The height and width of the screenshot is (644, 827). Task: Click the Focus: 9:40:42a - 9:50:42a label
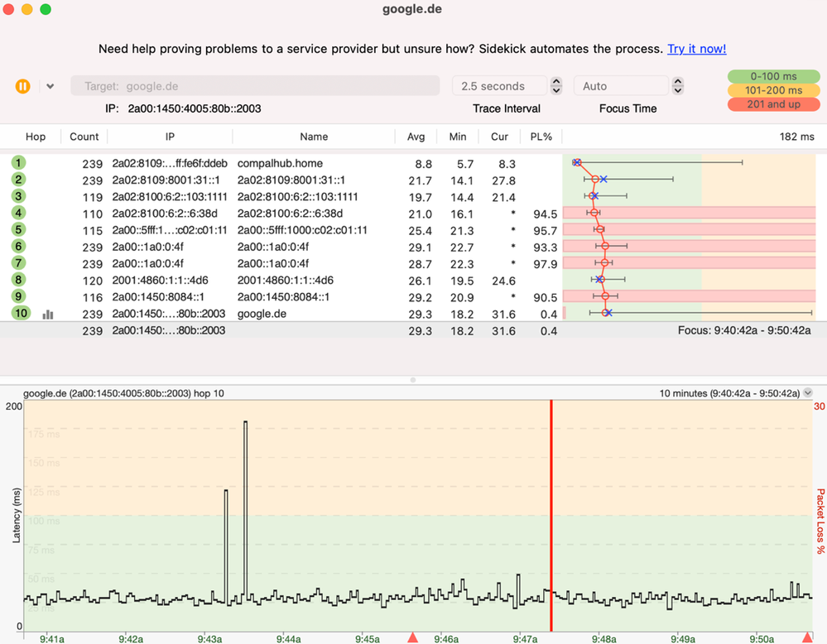click(744, 331)
